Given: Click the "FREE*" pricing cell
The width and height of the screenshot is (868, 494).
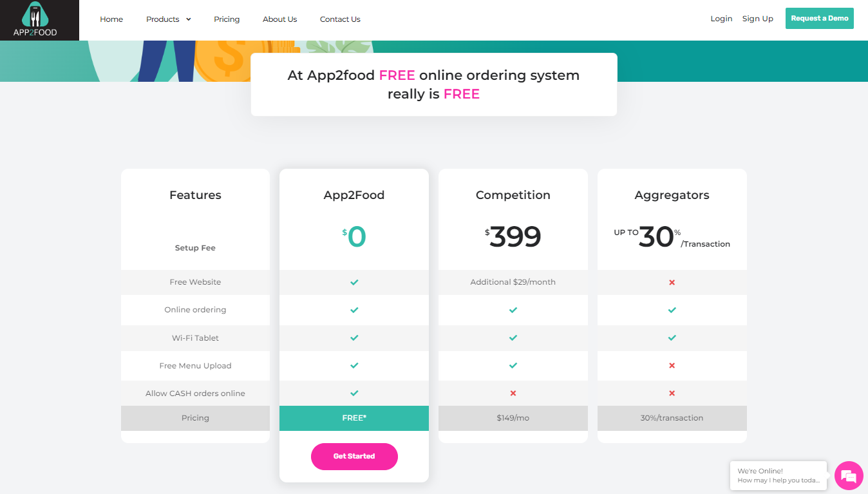Looking at the screenshot, I should [354, 418].
